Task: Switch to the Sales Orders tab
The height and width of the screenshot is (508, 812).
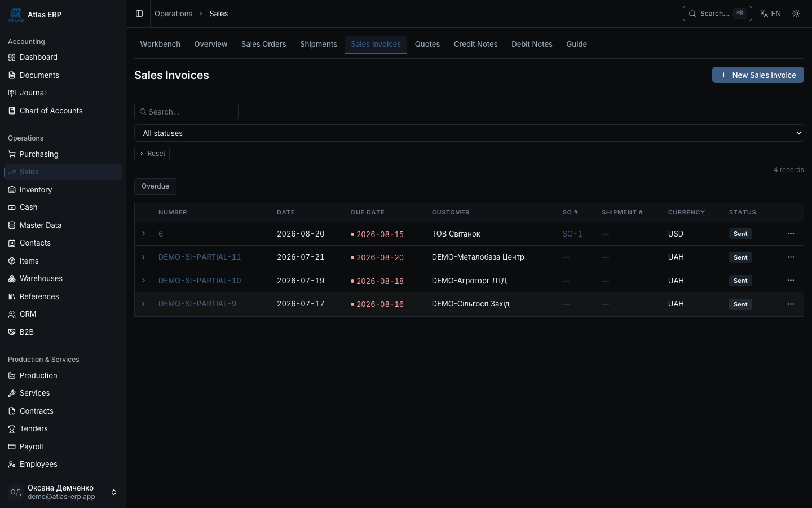Action: click(x=263, y=44)
